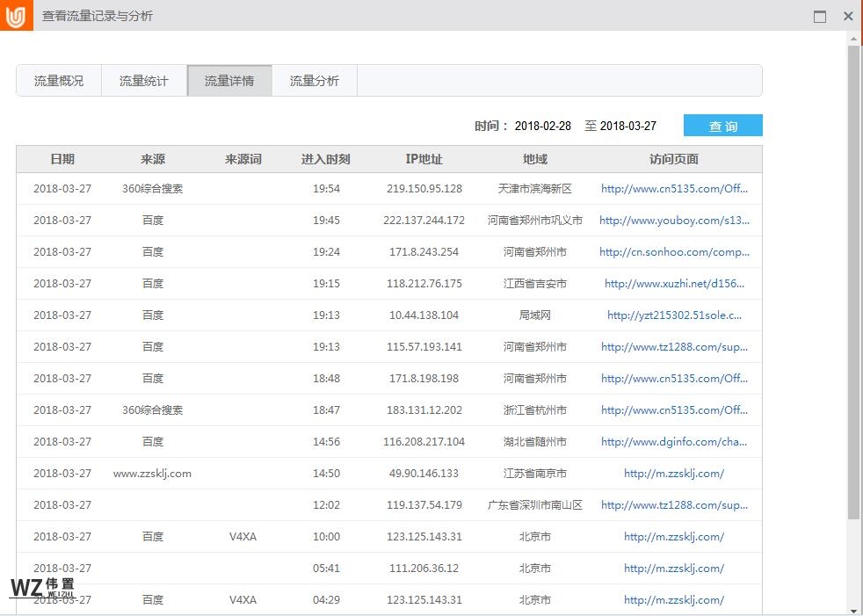Viewport: 863px width, 616px height.
Task: Click the yzt215302.51sole link
Action: pos(674,315)
